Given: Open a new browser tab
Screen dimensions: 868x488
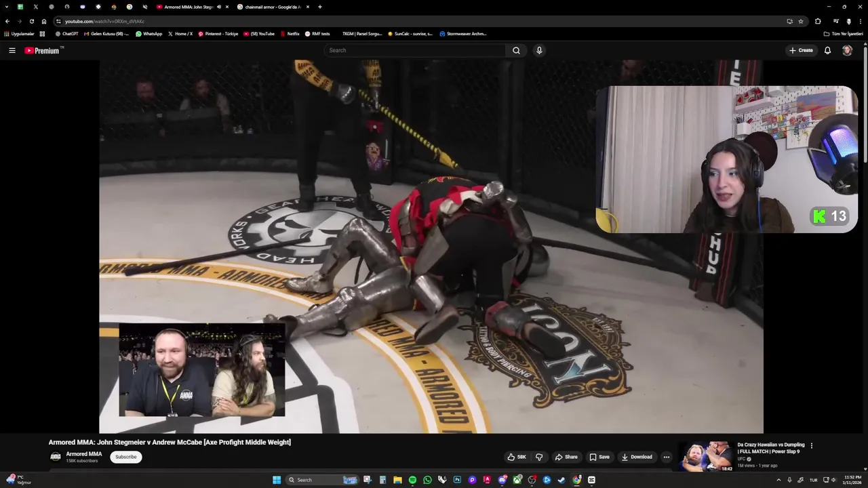Looking at the screenshot, I should 319,7.
